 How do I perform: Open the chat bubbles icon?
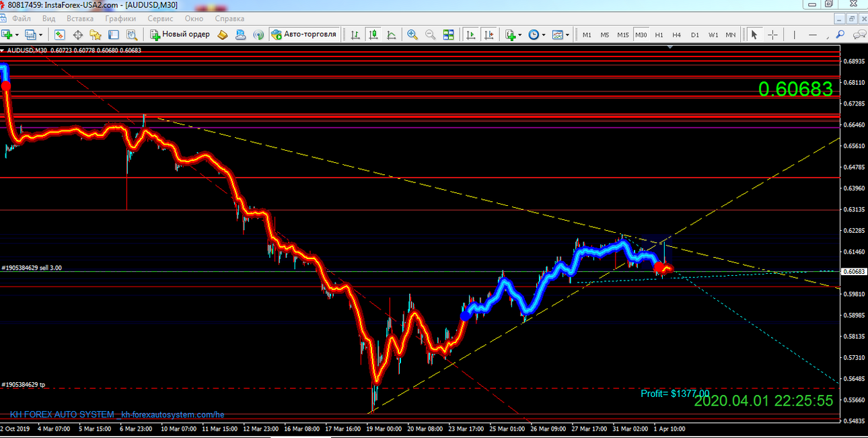pyautogui.click(x=859, y=34)
